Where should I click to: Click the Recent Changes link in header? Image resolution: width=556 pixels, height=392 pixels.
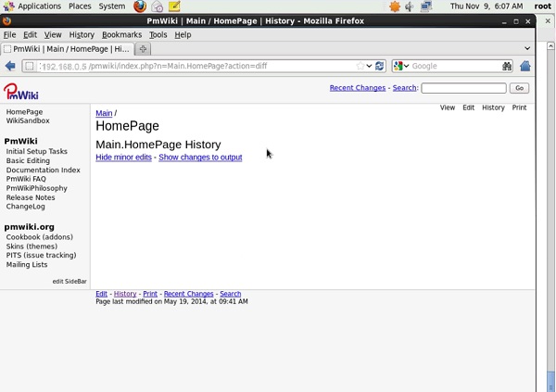pyautogui.click(x=358, y=88)
